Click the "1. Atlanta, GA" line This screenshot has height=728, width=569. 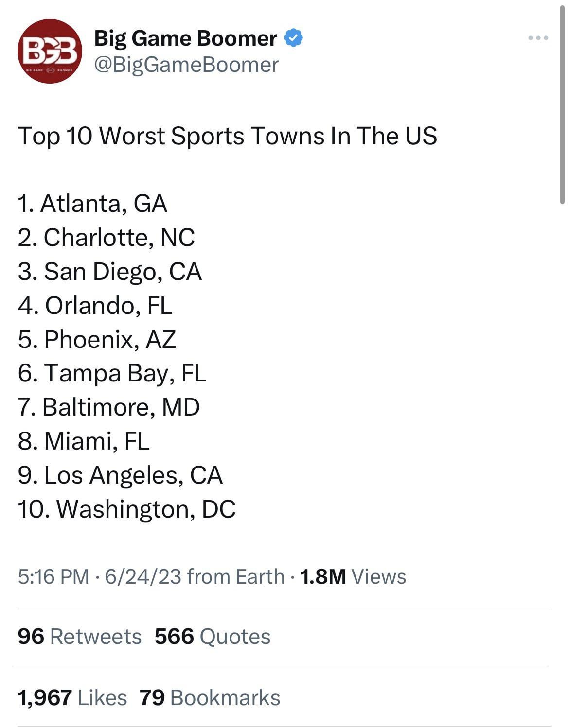tap(92, 203)
